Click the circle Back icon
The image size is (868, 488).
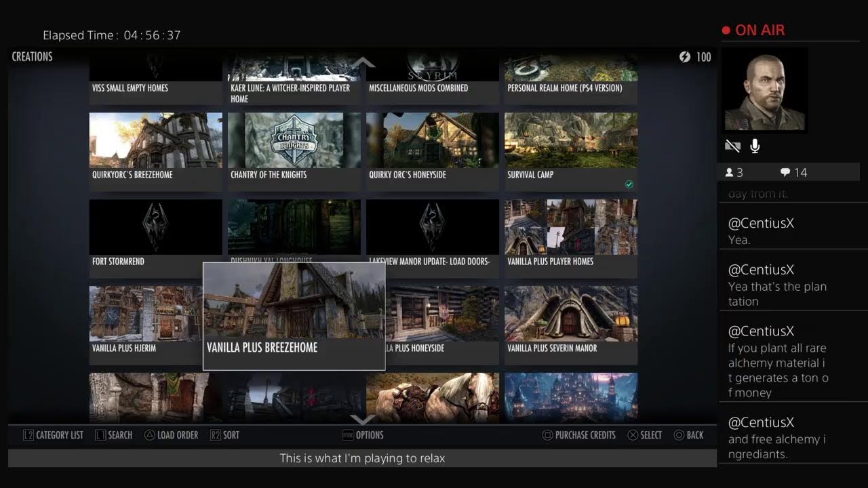[679, 435]
